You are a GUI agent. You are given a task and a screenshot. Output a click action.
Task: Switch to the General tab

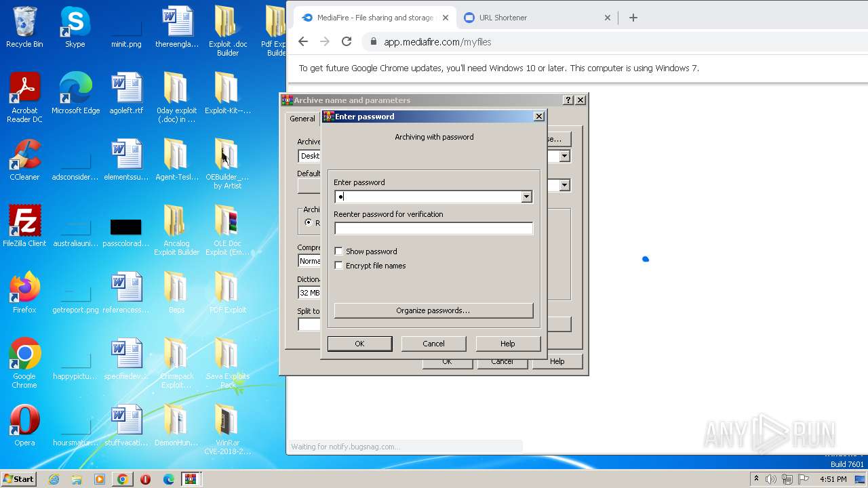[x=302, y=119]
